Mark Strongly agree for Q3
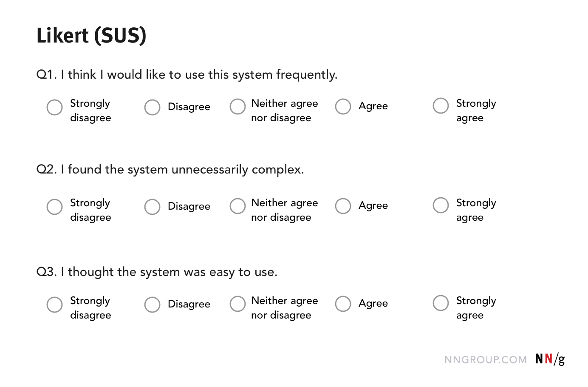Screen dimensions: 588x387 click(x=441, y=303)
